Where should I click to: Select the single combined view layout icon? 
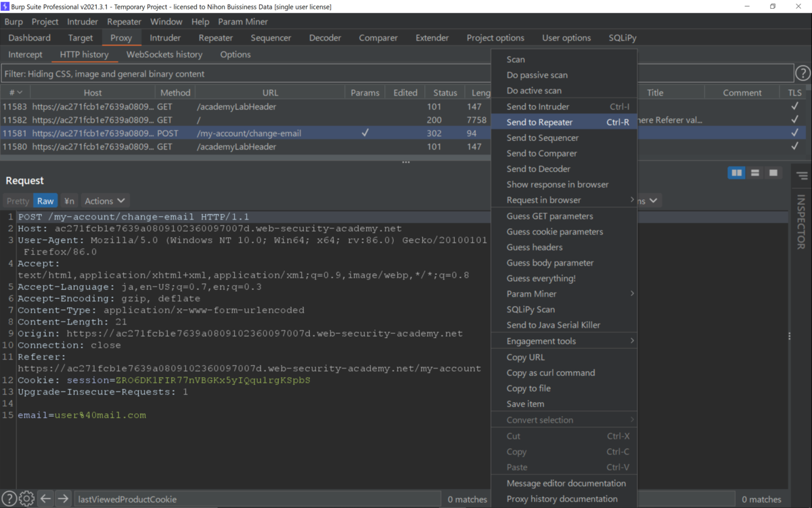pos(773,173)
